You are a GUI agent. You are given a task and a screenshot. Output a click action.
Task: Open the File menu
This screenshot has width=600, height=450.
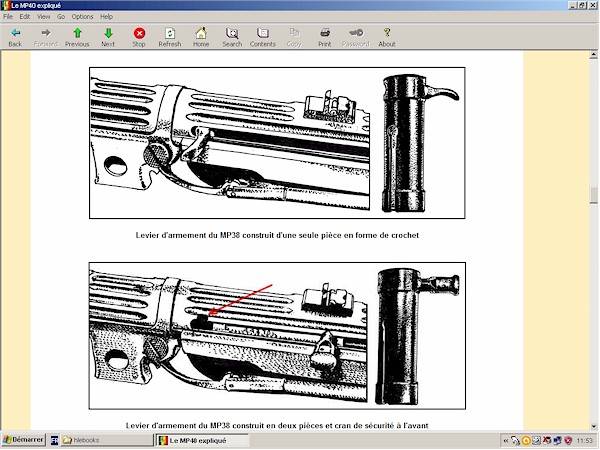click(8, 16)
